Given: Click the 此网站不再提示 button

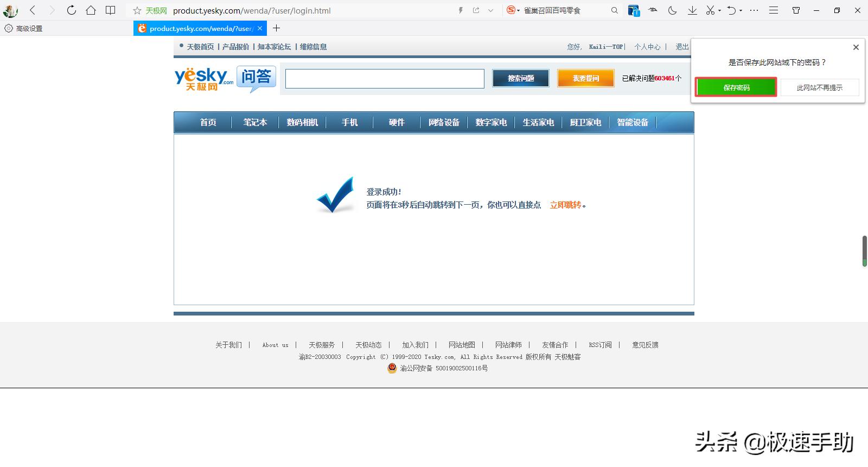Looking at the screenshot, I should (x=820, y=87).
